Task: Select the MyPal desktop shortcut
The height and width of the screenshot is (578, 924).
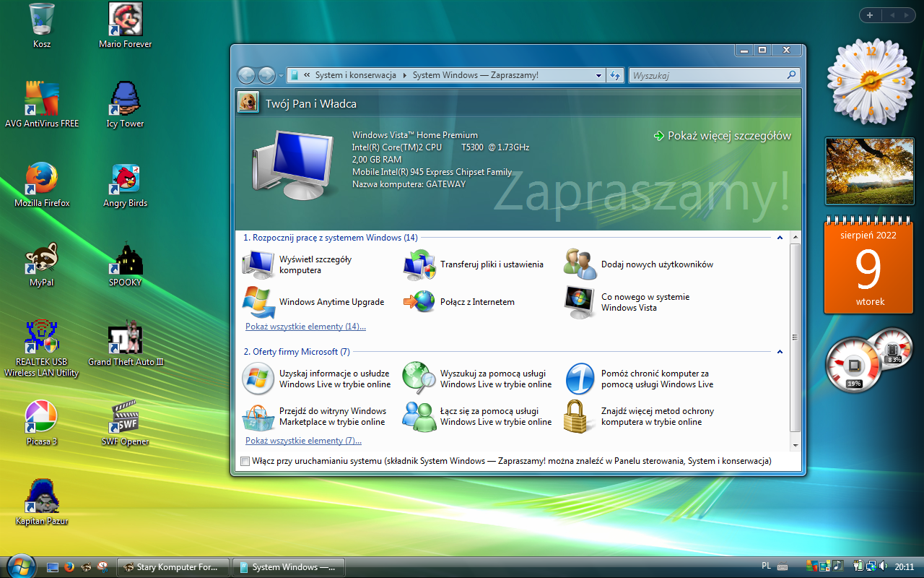Action: 42,258
